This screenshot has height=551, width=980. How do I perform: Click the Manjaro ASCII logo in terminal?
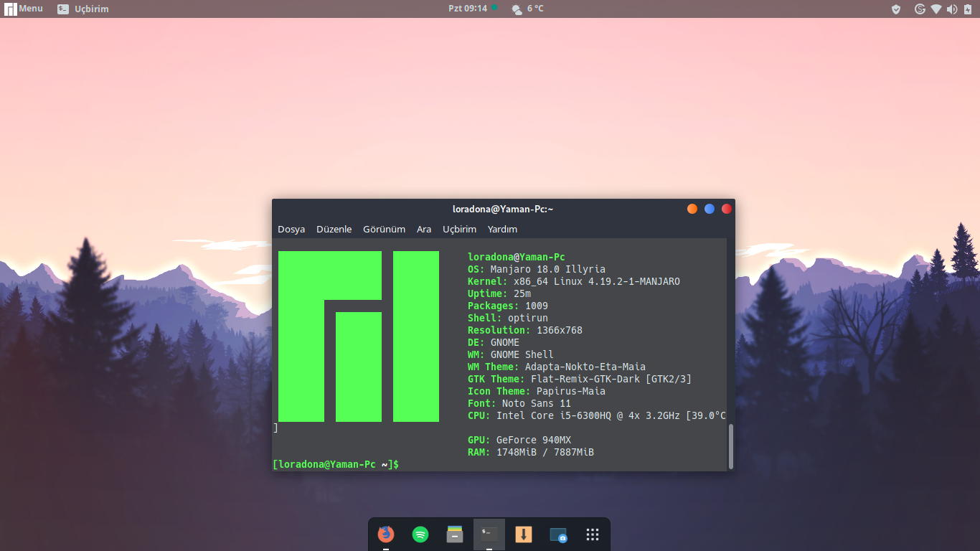click(359, 336)
